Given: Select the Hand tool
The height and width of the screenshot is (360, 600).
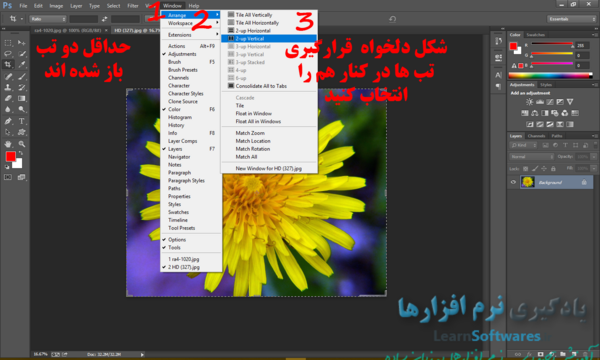Looking at the screenshot, I should coord(8,144).
